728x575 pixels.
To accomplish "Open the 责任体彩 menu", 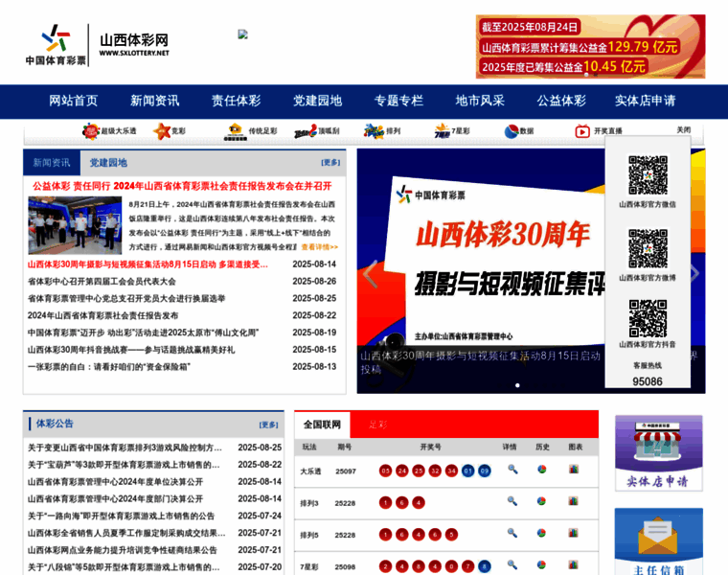I will coord(236,101).
